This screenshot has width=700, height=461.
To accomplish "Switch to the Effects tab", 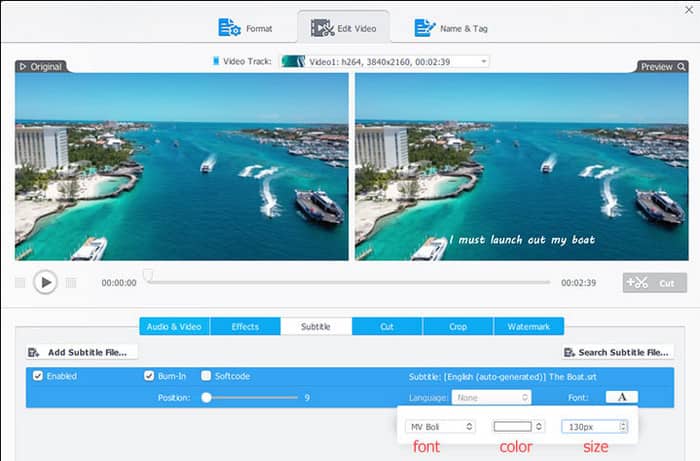I will 245,327.
